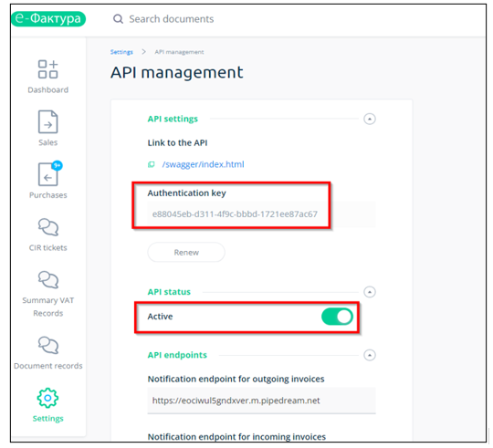Select the Authentication key field

click(261, 214)
